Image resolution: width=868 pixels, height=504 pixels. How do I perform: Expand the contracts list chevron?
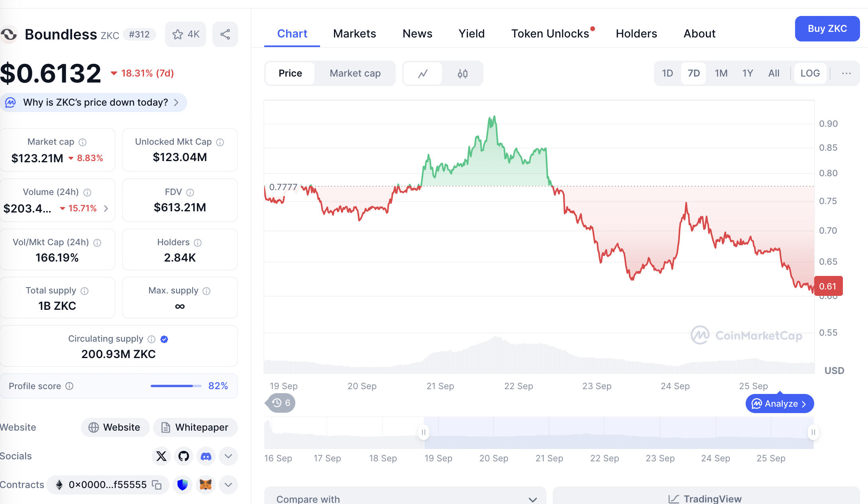pos(228,485)
